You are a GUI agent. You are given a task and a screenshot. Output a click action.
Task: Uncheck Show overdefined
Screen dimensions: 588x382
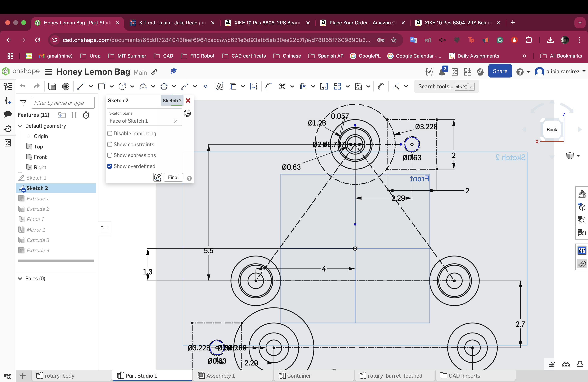click(110, 166)
